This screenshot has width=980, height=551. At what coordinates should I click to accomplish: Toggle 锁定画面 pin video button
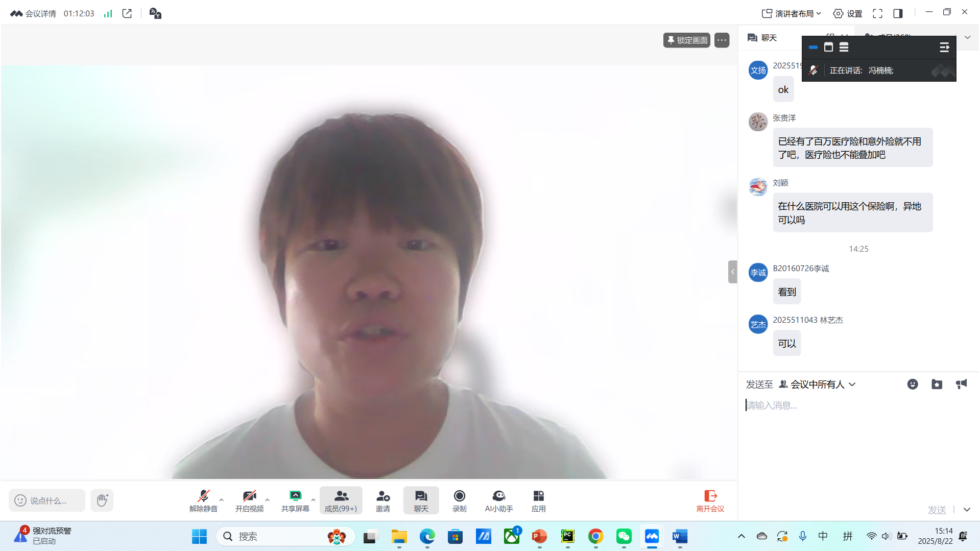pyautogui.click(x=686, y=40)
